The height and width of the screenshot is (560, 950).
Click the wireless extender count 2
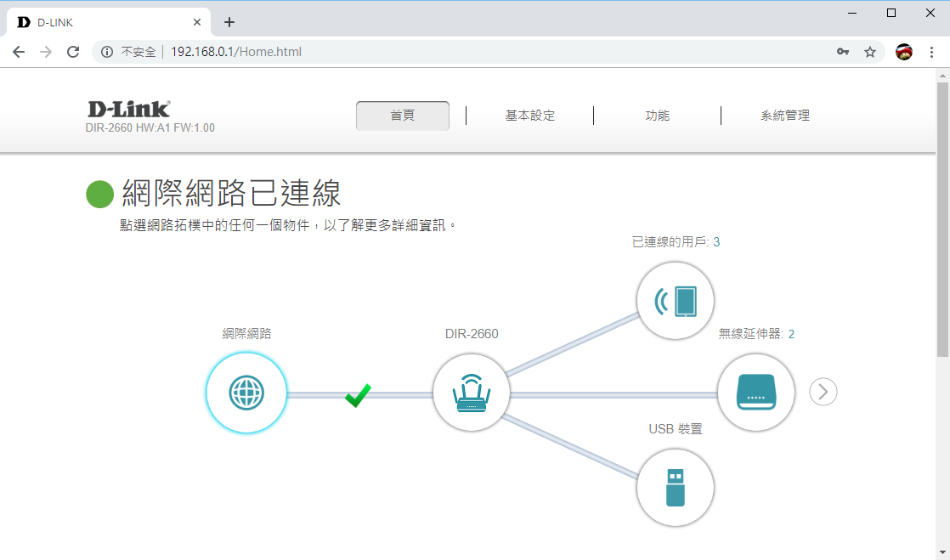point(791,334)
